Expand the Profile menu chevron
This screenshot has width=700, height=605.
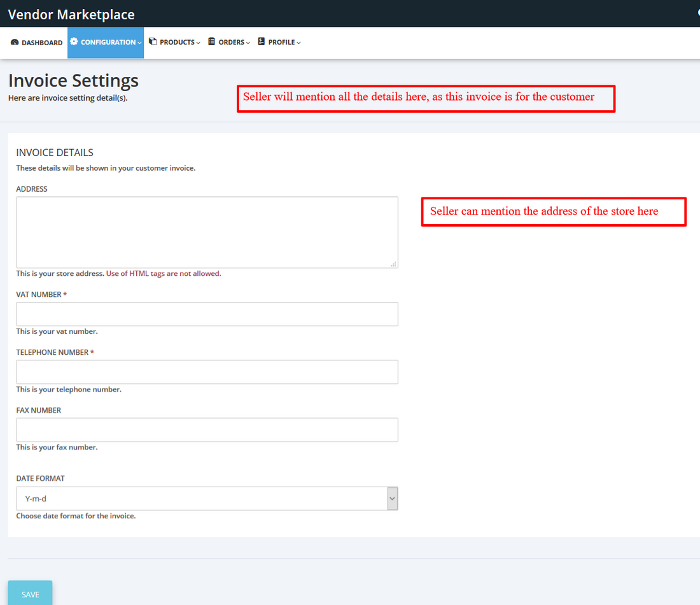click(298, 43)
